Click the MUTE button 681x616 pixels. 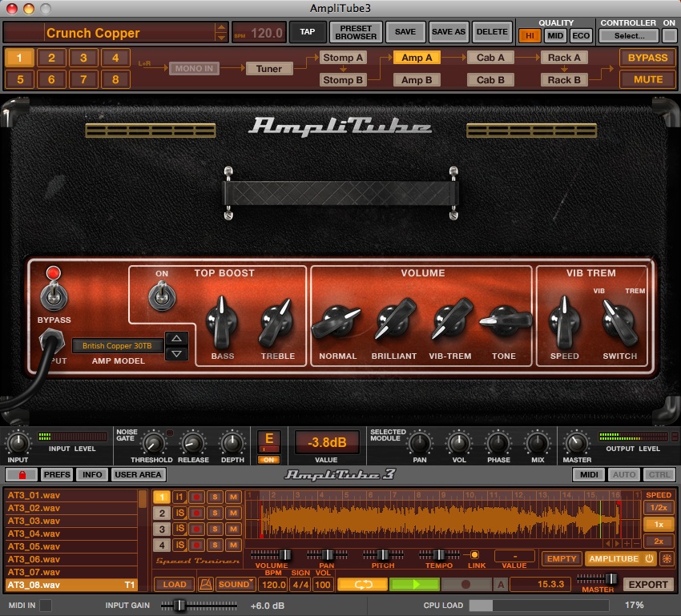tap(647, 79)
